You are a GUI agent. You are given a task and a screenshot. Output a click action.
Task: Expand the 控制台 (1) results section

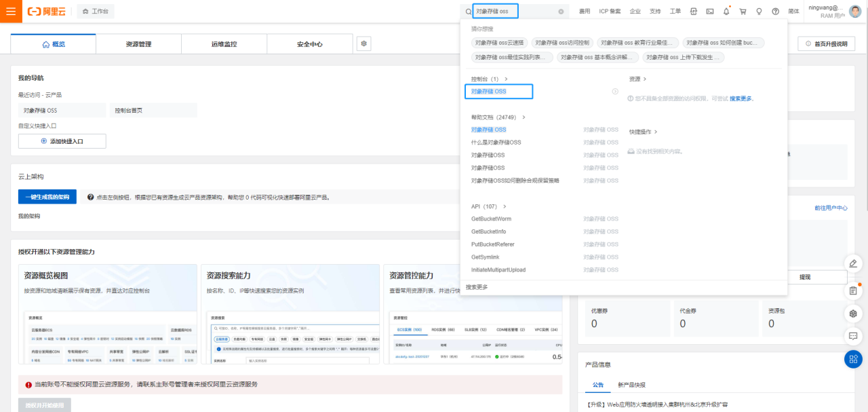coord(506,79)
